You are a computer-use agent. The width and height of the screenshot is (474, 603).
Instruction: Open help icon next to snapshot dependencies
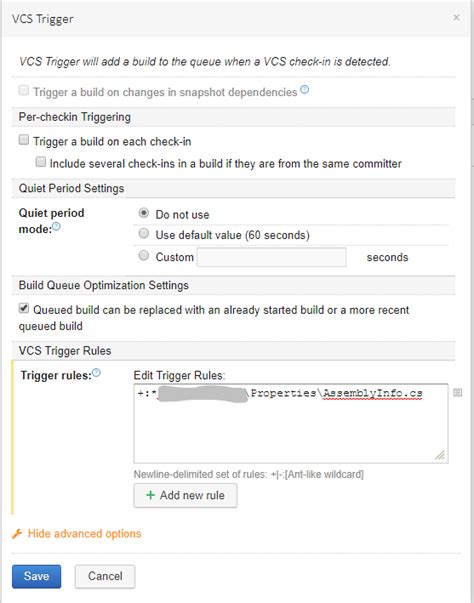[304, 90]
